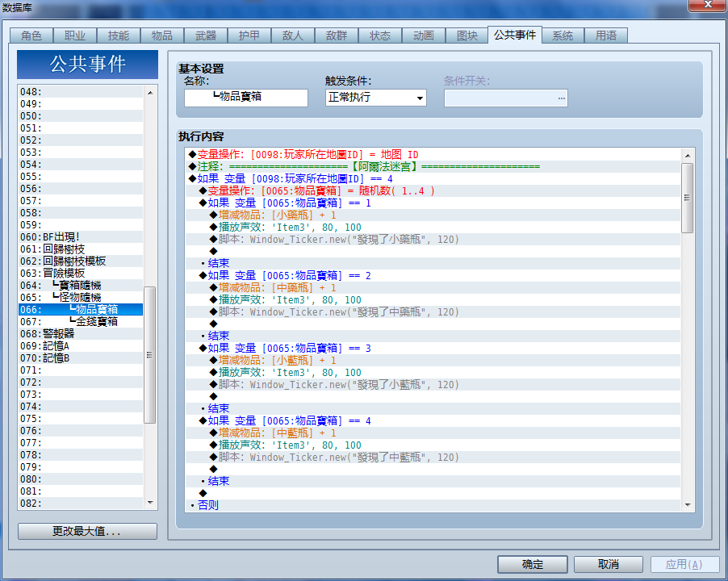Select event 069:記憶A
728x581 pixels.
pos(81,345)
